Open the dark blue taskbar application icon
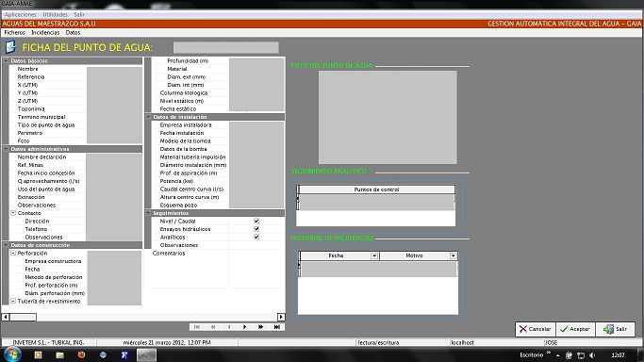The height and width of the screenshot is (362, 644). coord(124,355)
